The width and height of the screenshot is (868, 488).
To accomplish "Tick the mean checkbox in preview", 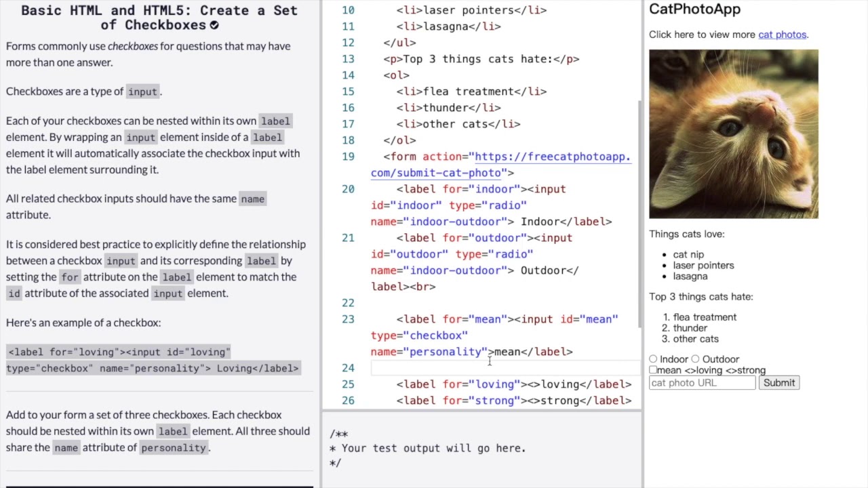I will (653, 370).
